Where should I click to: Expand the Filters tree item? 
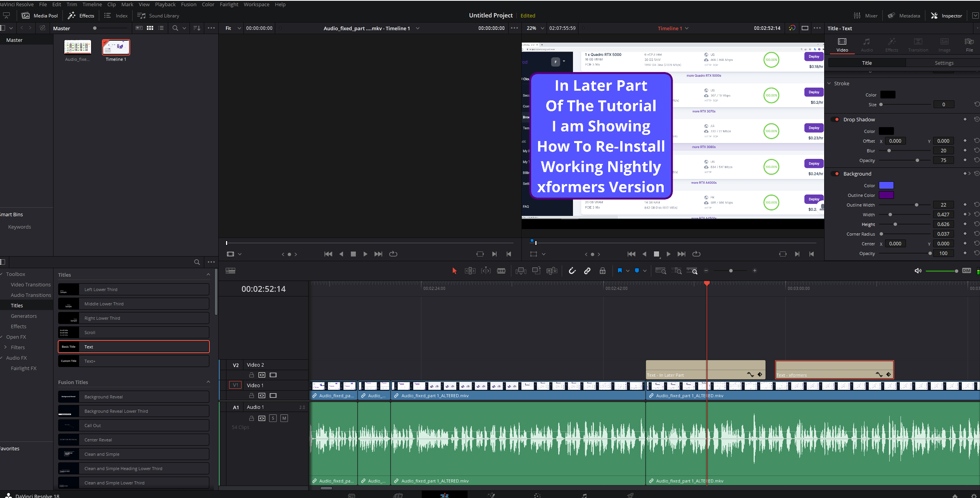[x=5, y=347]
